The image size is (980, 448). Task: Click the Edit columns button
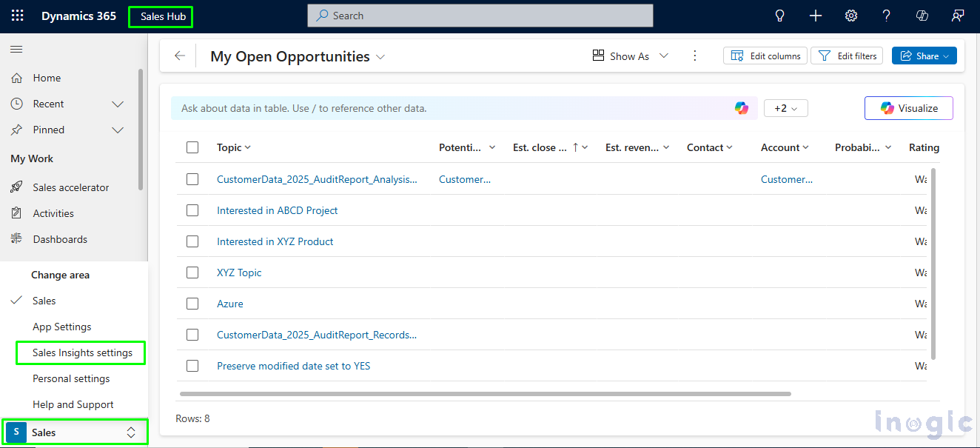point(765,56)
